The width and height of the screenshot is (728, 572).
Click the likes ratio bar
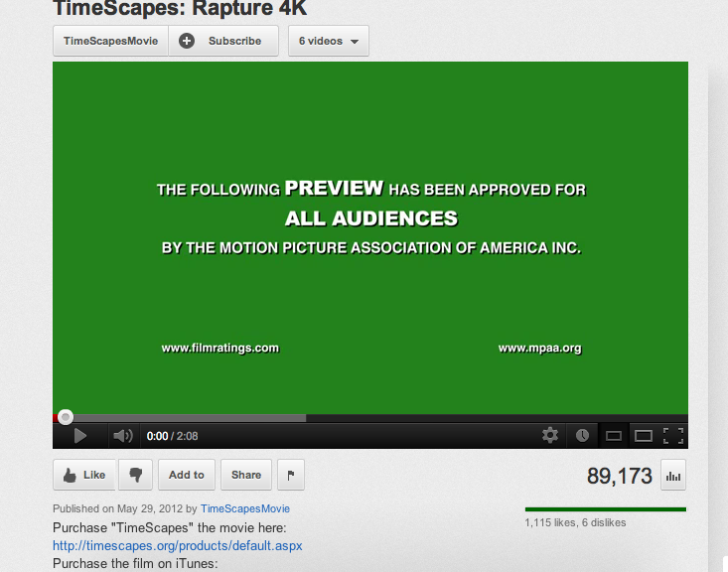point(606,509)
